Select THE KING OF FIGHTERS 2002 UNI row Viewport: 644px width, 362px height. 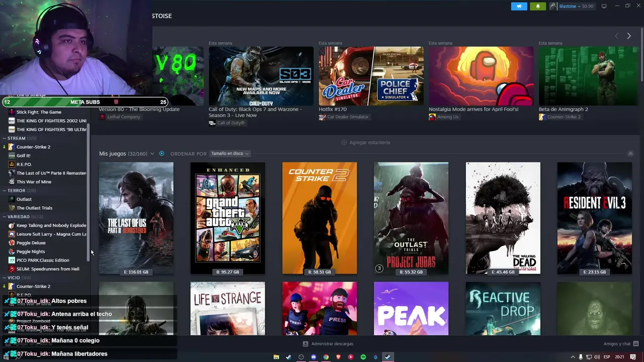(44, 121)
